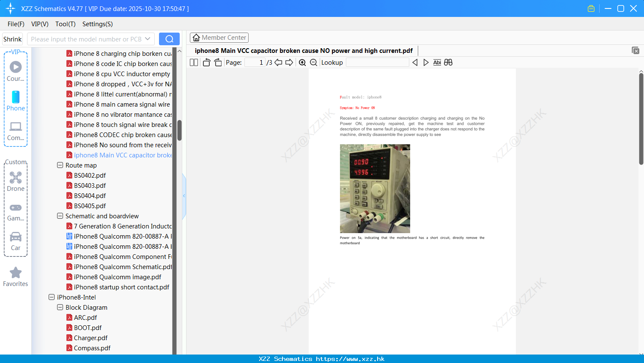Open iPhone8 CODEC chip broken item
Viewport: 644px width, 363px height.
tap(119, 135)
